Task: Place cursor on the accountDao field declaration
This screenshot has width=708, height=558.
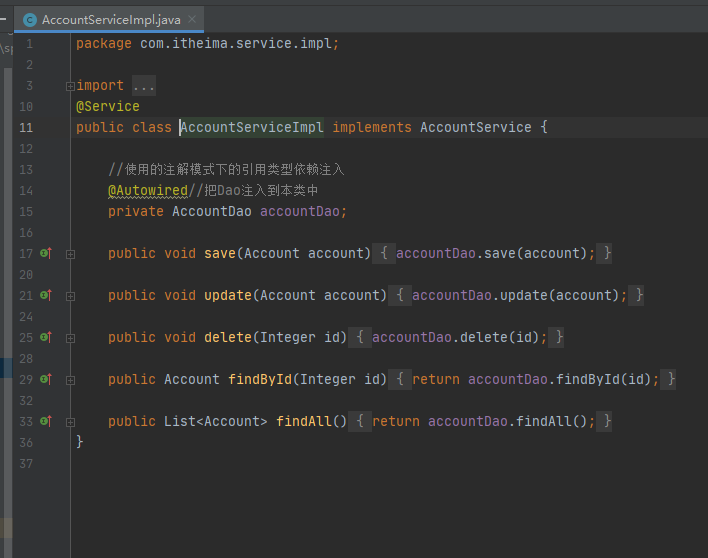Action: point(303,212)
